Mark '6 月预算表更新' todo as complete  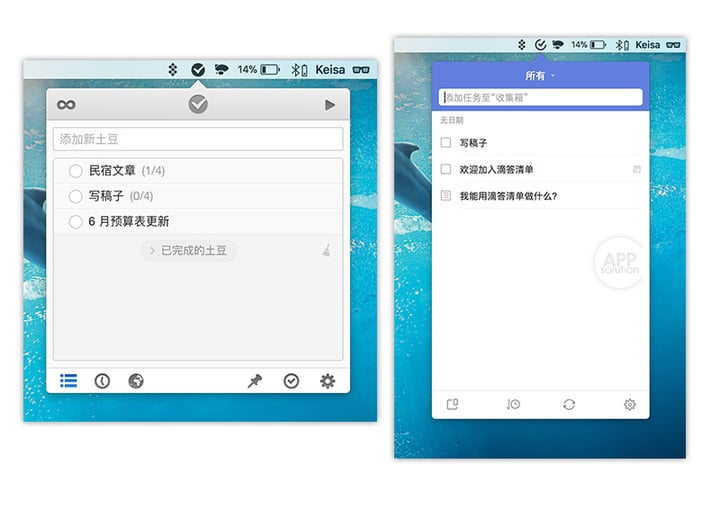point(75,221)
